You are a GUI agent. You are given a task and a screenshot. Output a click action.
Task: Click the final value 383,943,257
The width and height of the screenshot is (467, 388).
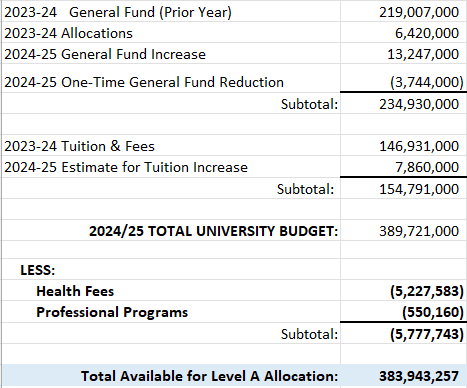point(419,376)
